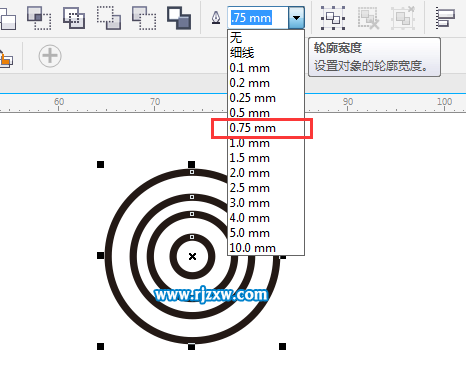
Task: Choose 细线 hairline outline option
Action: pos(242,53)
